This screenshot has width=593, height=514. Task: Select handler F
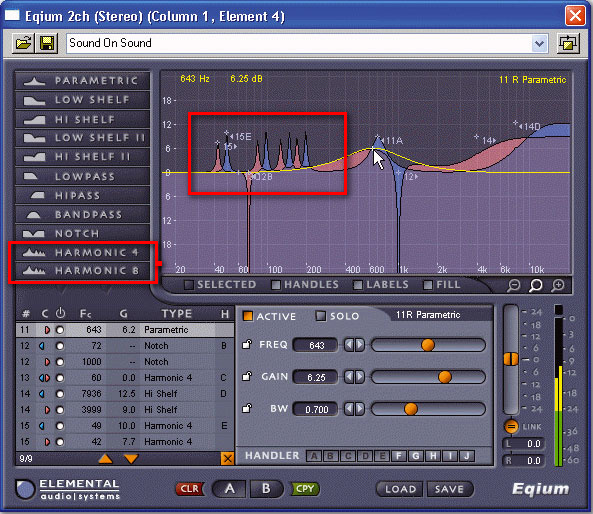(399, 456)
